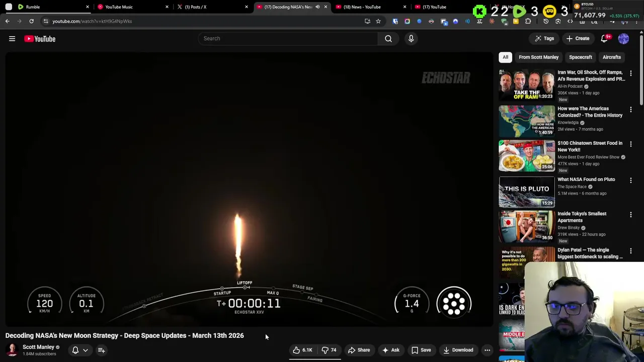644x362 pixels.
Task: Open Inside Tokyo's Smallest Apartments thumbnail
Action: (x=526, y=226)
